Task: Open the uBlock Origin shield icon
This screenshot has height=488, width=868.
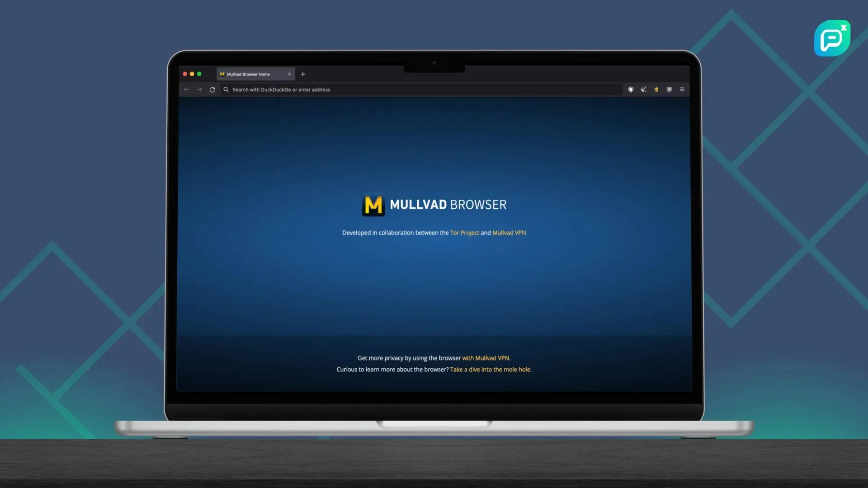Action: [x=669, y=89]
